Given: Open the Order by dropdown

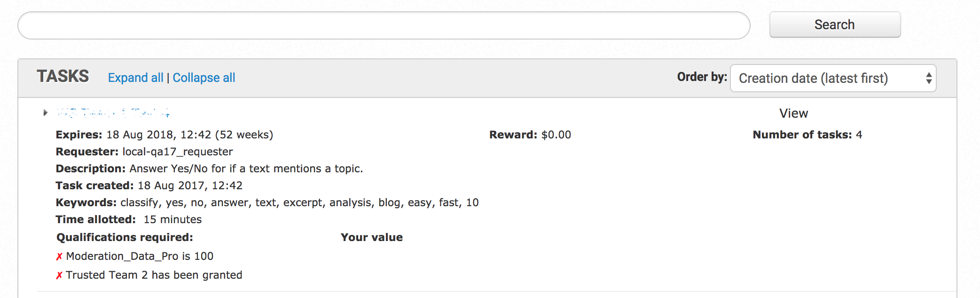Looking at the screenshot, I should pyautogui.click(x=833, y=78).
